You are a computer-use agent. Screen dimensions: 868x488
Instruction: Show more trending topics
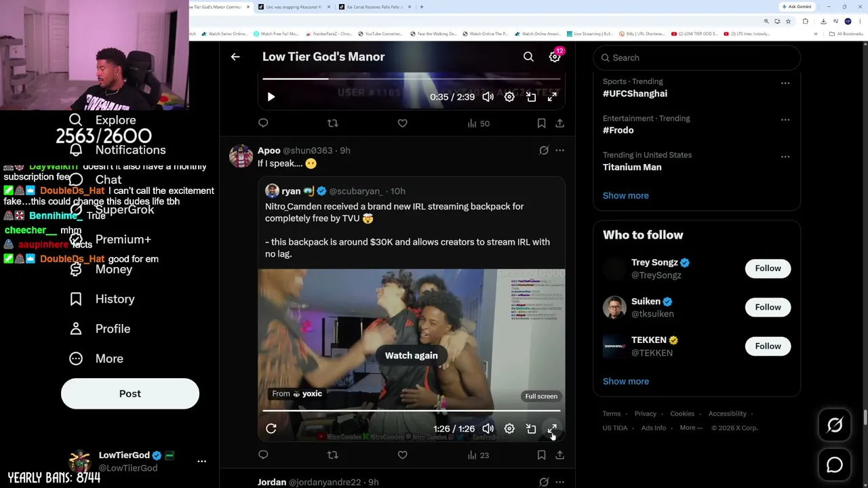(x=625, y=195)
